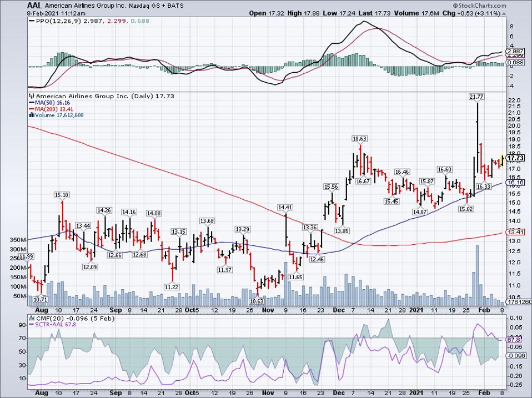Click the 0.688 tag on PPO right axis
Viewport: 532px width, 398px height.
(516, 63)
